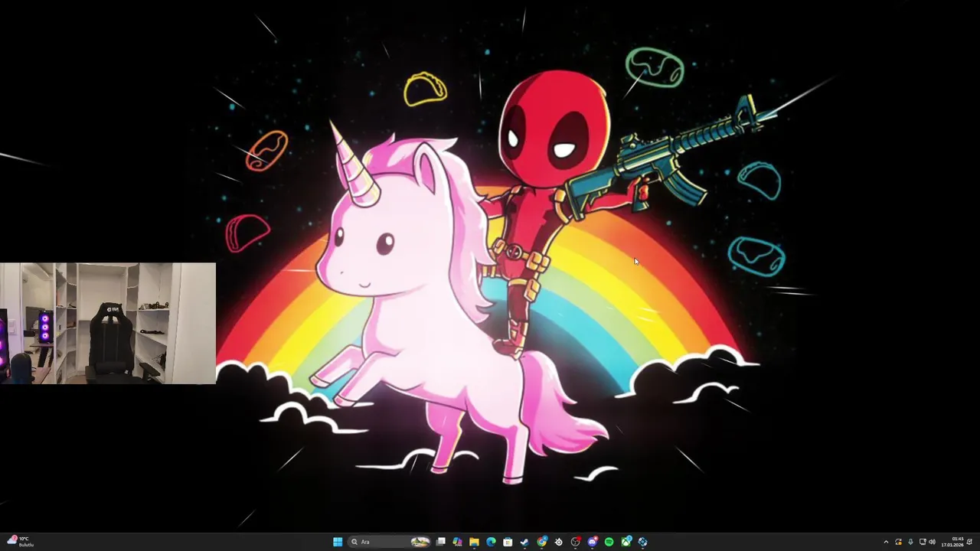Launch Microsoft Edge from the taskbar
This screenshot has height=551, width=980.
point(491,542)
